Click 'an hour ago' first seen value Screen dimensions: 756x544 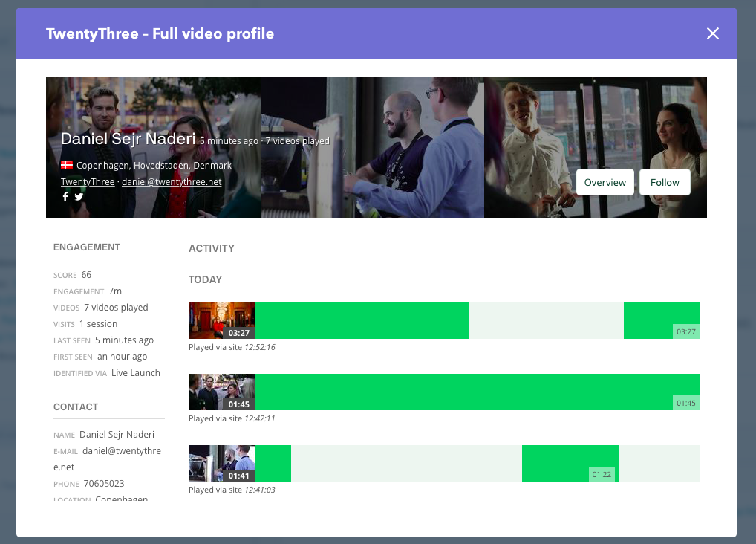pos(123,357)
